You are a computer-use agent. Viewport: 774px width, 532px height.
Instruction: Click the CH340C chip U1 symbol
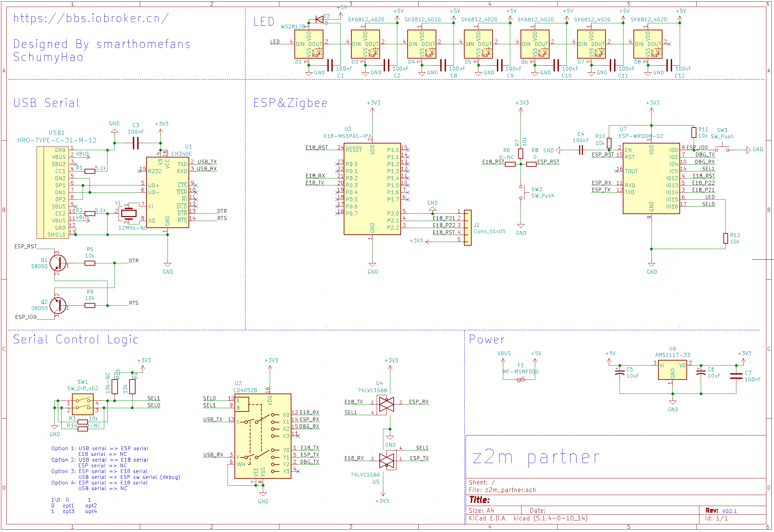coord(168,192)
